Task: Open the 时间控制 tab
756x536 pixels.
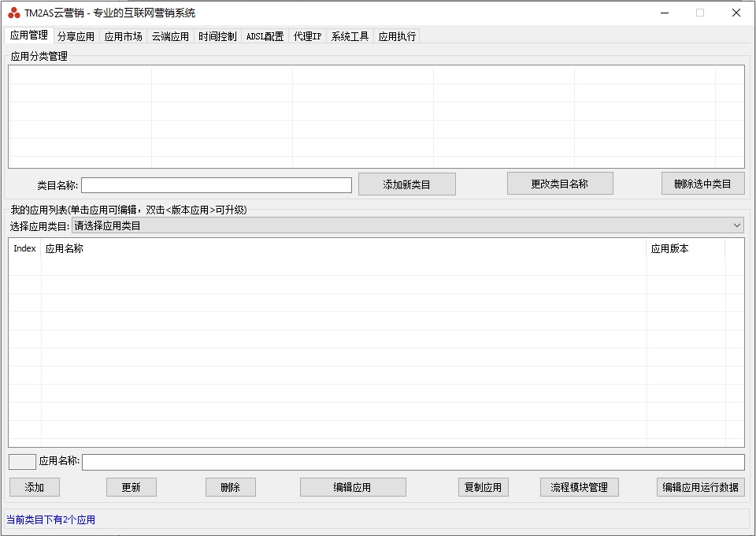Action: click(x=217, y=35)
